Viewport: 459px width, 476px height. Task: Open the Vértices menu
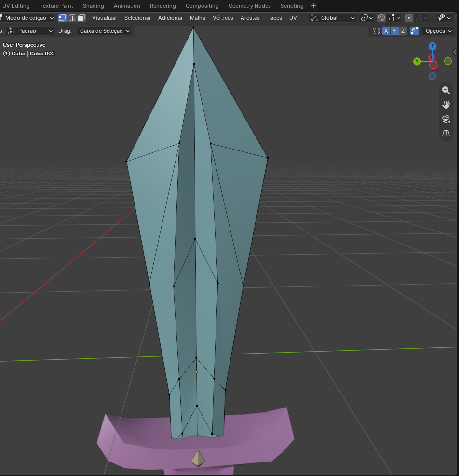tap(223, 18)
